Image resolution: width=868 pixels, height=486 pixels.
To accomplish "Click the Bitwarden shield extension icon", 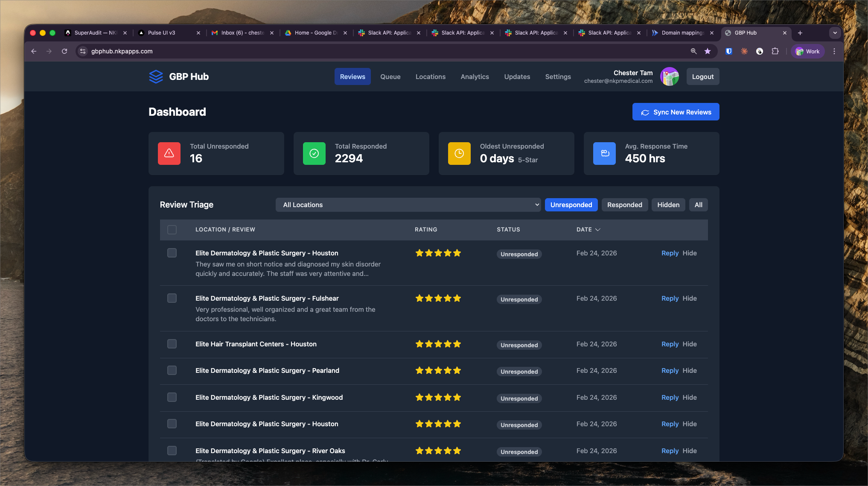I will pyautogui.click(x=729, y=51).
